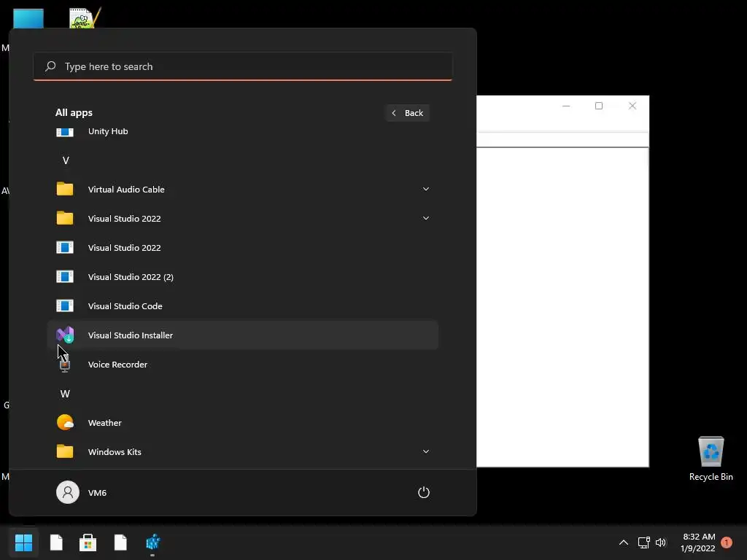Click the Windows Kits folder icon
This screenshot has height=560, width=747.
click(x=65, y=451)
